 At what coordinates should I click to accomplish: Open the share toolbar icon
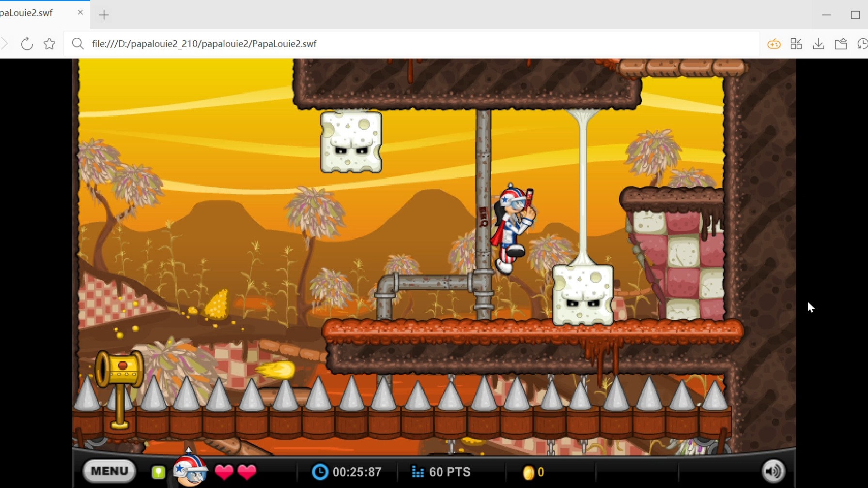pyautogui.click(x=841, y=44)
